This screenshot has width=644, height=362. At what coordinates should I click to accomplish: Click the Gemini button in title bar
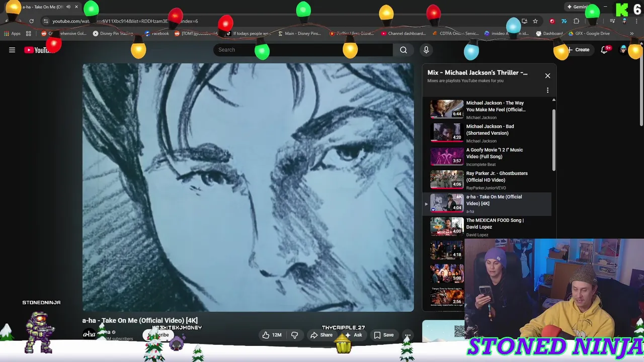[x=578, y=7]
